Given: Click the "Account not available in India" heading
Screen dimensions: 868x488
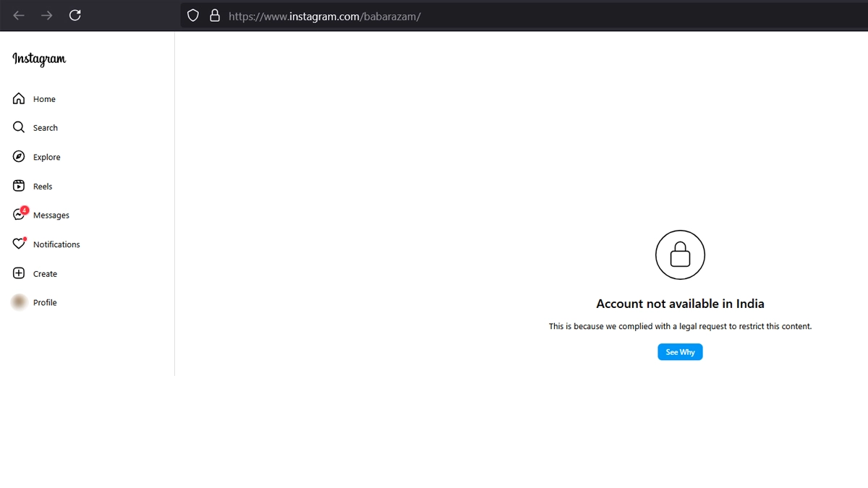Looking at the screenshot, I should (680, 304).
